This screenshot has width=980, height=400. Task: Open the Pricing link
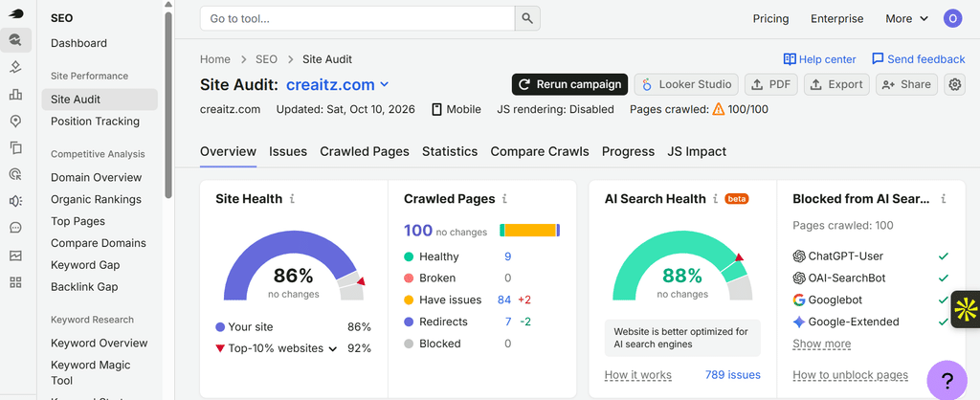(770, 19)
